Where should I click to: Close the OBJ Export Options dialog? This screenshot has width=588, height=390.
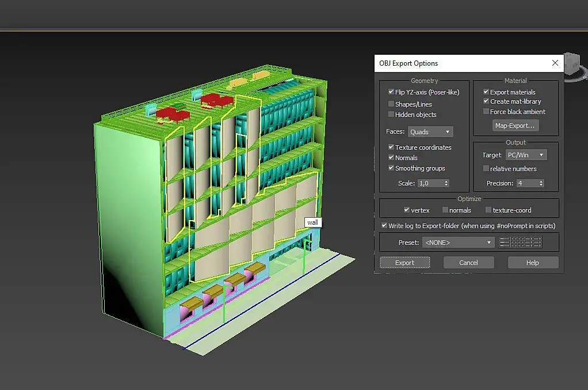[x=555, y=63]
